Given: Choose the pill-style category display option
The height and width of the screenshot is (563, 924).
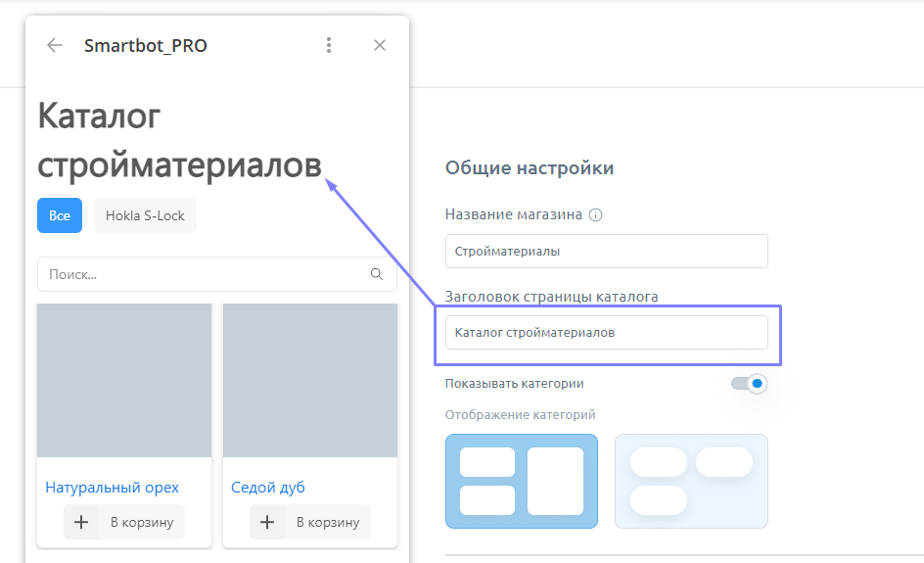Looking at the screenshot, I should pyautogui.click(x=691, y=481).
